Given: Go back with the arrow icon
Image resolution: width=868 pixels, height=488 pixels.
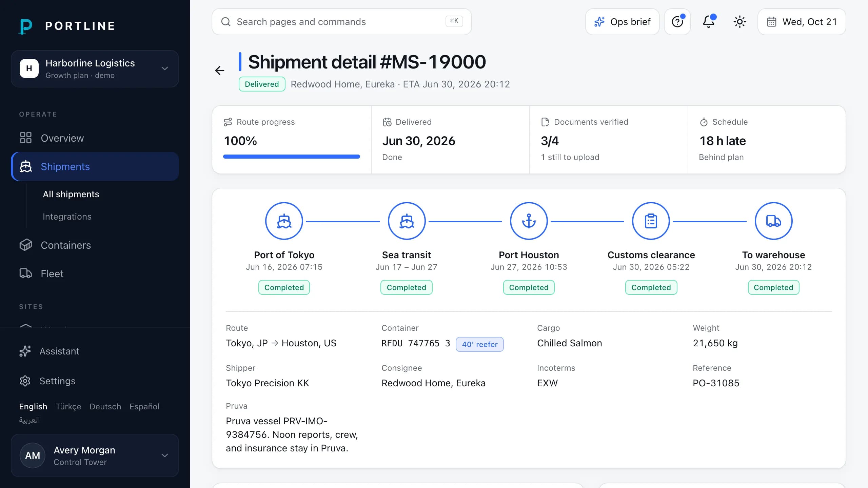Looking at the screenshot, I should click(x=220, y=70).
